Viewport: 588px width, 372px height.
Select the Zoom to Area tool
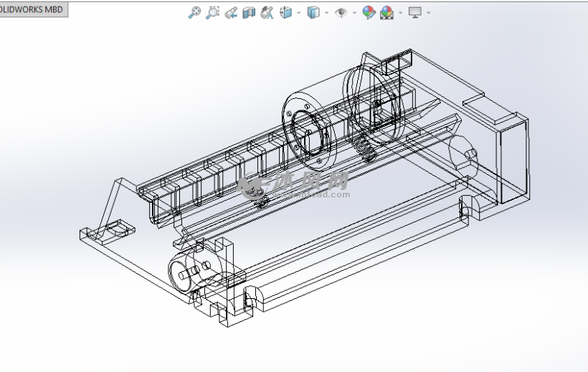213,12
